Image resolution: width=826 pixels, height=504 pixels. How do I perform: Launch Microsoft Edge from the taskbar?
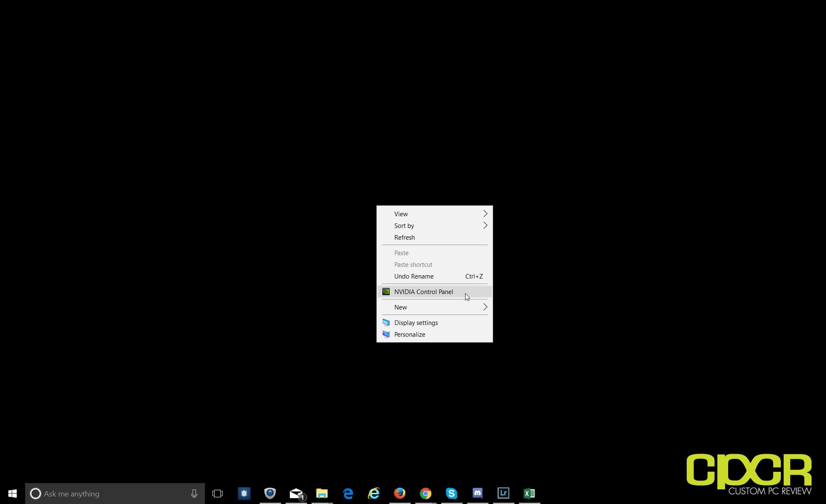[x=348, y=494]
